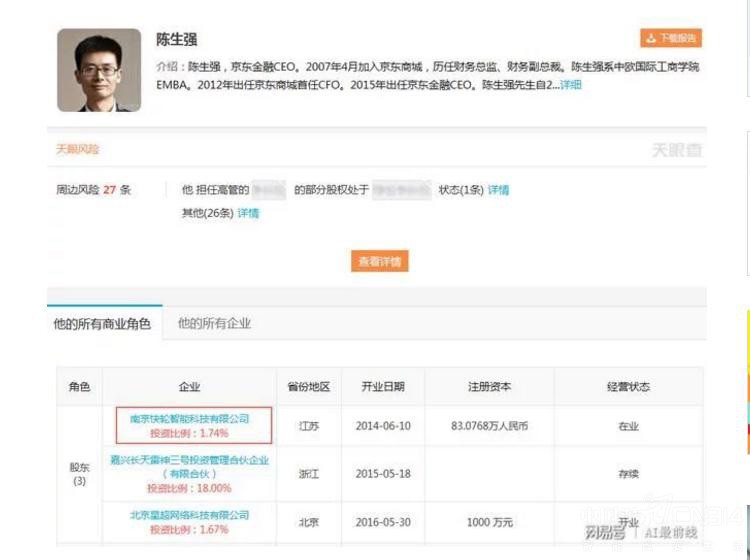750x560 pixels.
Task: Open 嘉兴长天雷神三号投资管理合伙企业 link
Action: coord(189,467)
